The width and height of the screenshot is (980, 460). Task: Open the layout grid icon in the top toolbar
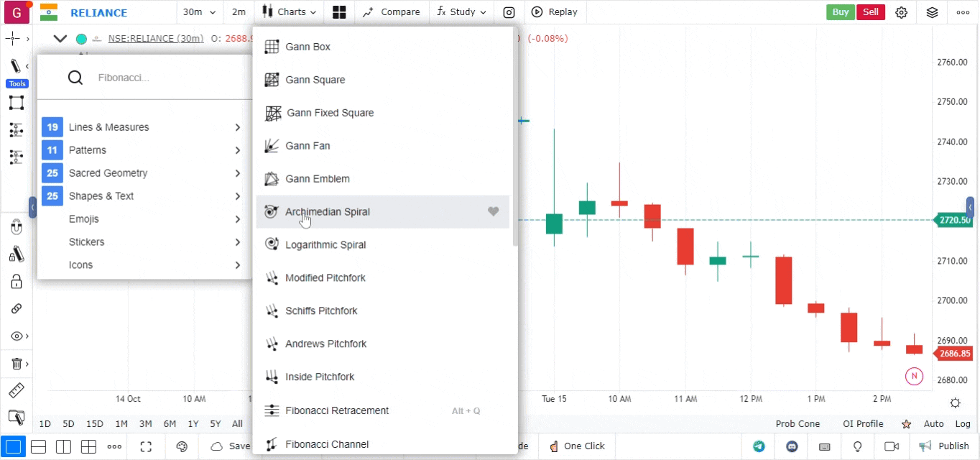pyautogui.click(x=339, y=12)
